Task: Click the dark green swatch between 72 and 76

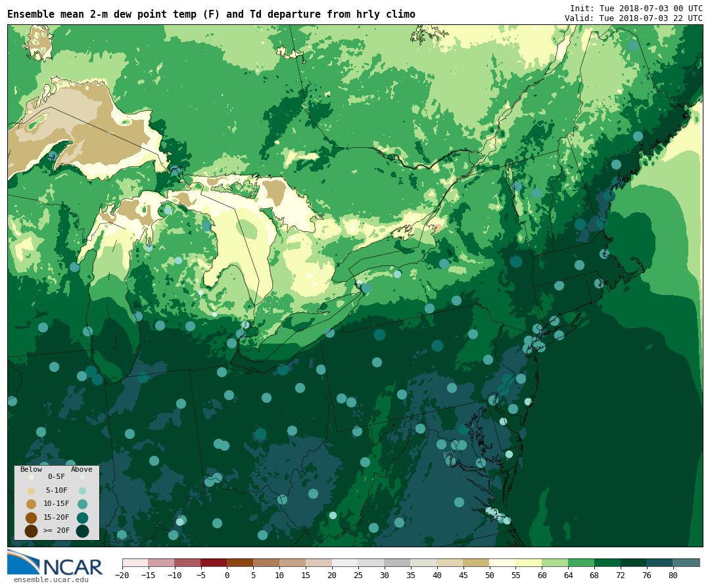Action: click(x=634, y=562)
